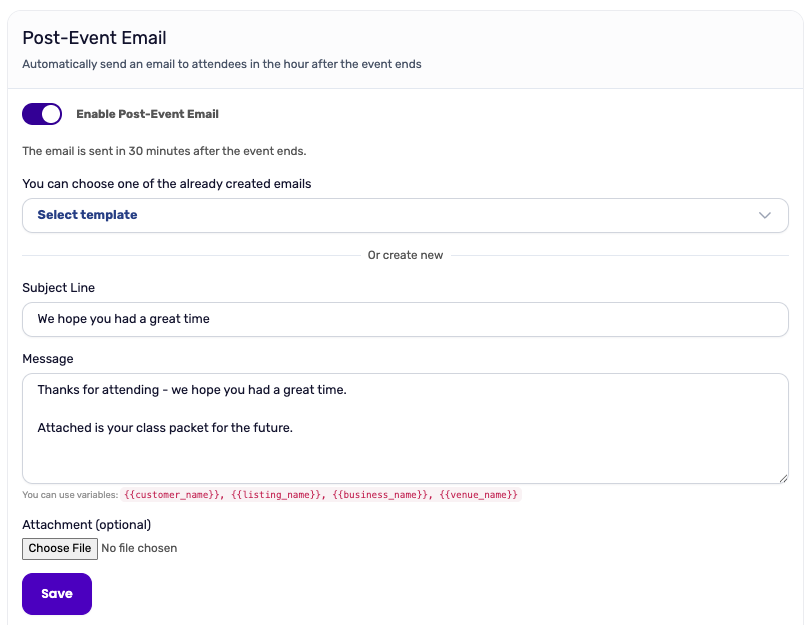
Task: Click the 'Enable Post-Event Email' label
Action: pos(147,114)
